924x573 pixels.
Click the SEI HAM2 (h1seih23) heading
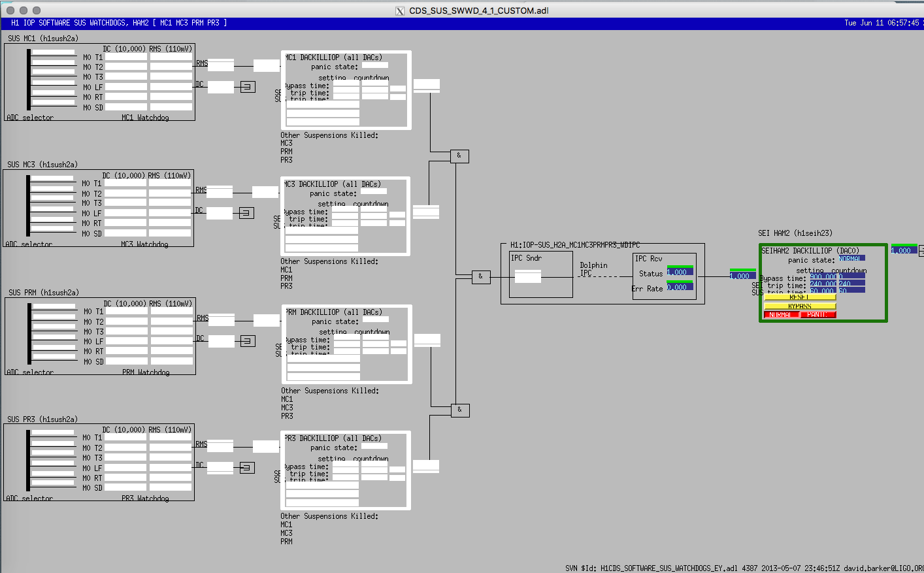(x=795, y=233)
